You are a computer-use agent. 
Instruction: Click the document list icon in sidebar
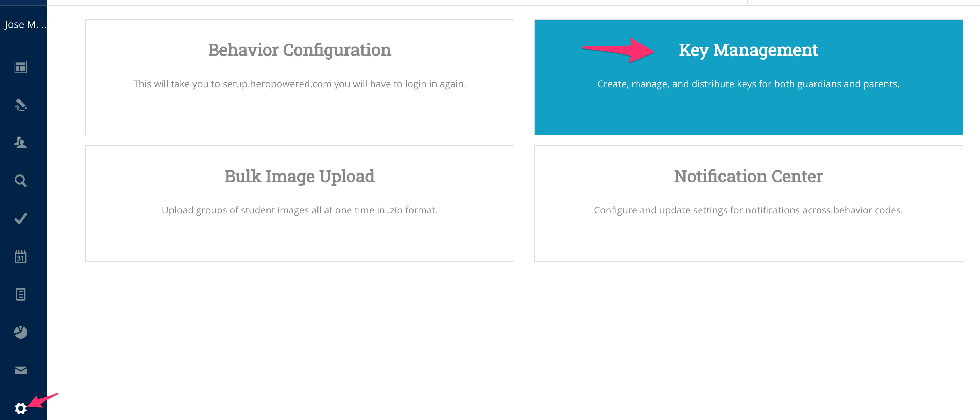point(21,294)
